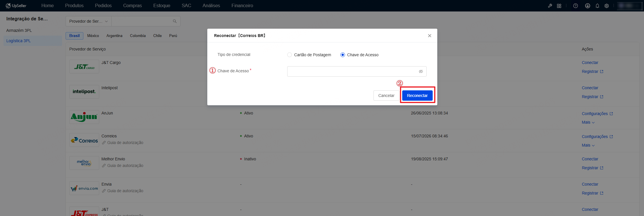
Task: Close the Reconectar Correios BR dialog
Action: [430, 36]
